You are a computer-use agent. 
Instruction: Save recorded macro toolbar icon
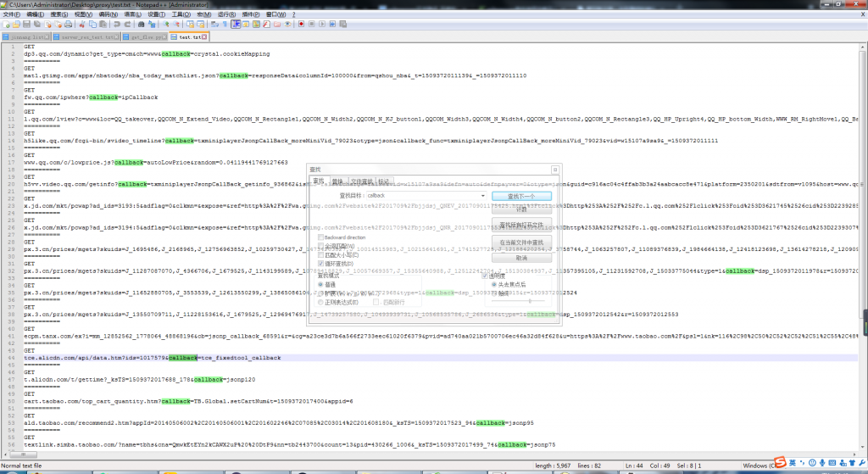pyautogui.click(x=343, y=25)
